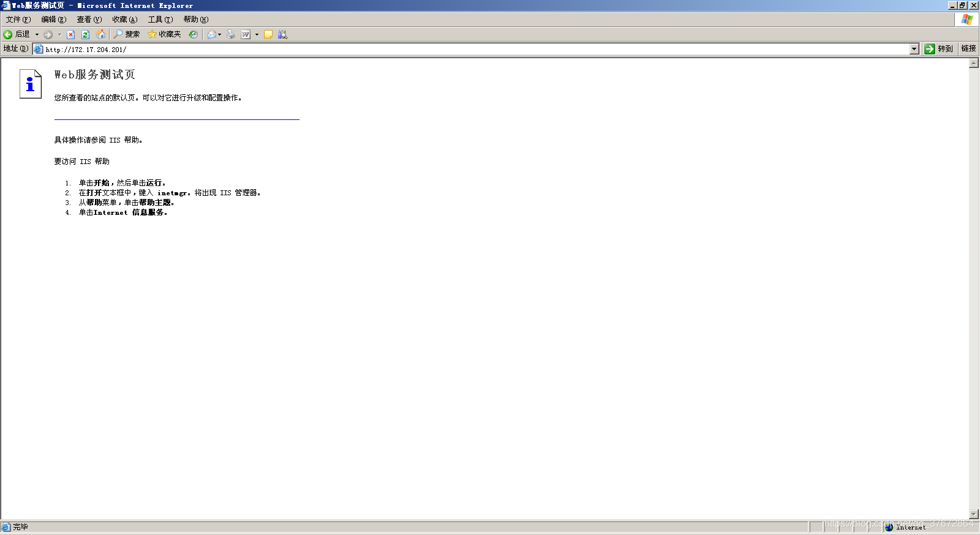Go to the Home page icon
The height and width of the screenshot is (535, 980).
click(100, 34)
